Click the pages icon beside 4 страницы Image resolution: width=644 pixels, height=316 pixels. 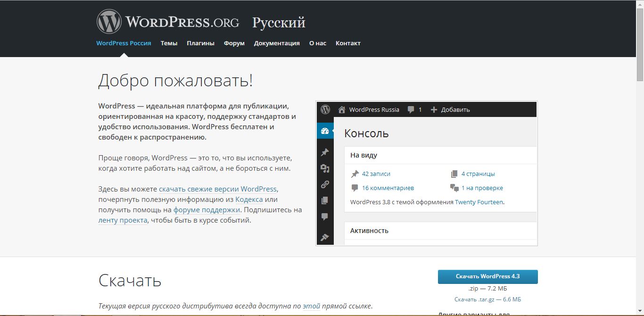pos(454,174)
